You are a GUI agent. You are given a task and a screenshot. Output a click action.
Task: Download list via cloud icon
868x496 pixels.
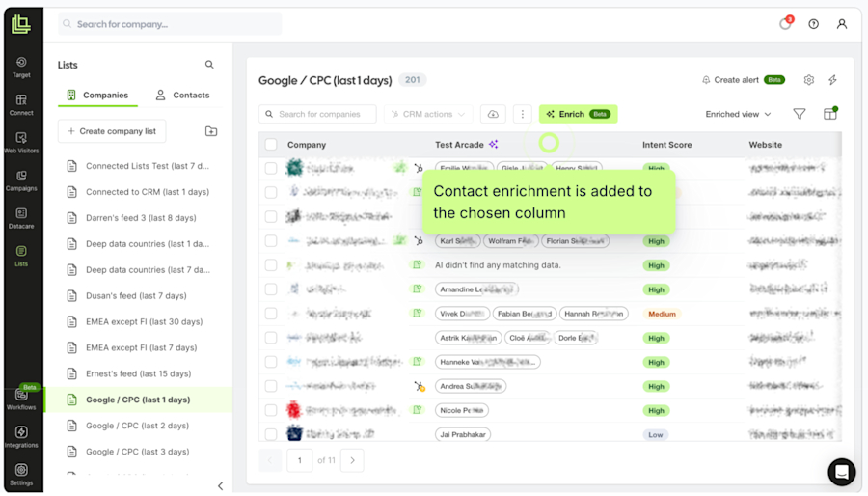point(493,114)
